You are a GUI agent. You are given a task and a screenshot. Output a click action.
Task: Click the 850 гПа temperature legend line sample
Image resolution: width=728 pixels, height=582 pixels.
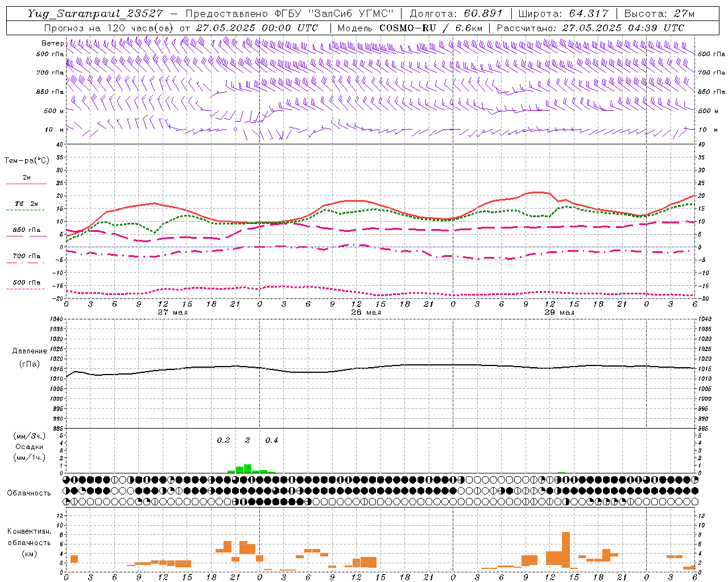(x=26, y=236)
